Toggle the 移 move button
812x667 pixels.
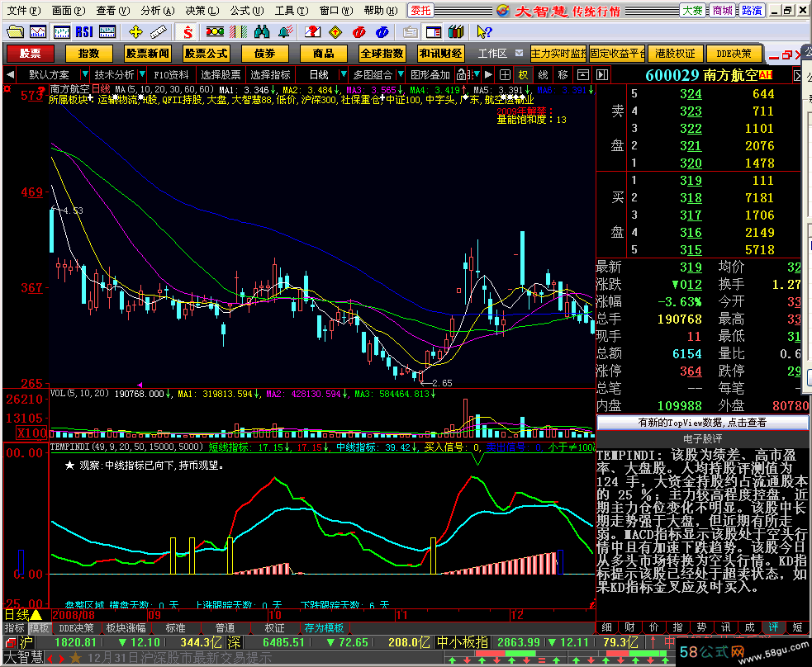(563, 75)
